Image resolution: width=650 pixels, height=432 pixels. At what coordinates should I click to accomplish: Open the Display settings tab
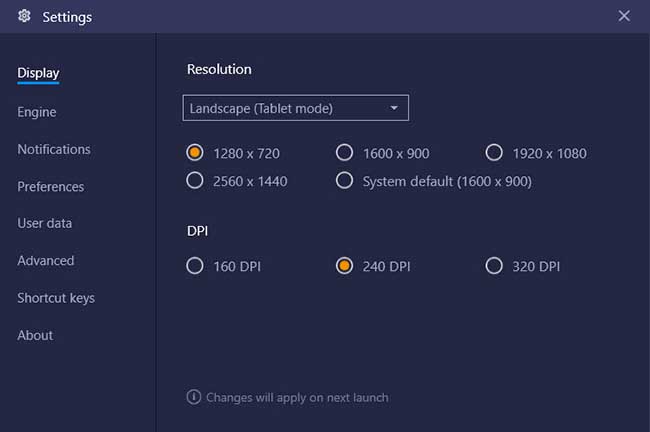(38, 73)
